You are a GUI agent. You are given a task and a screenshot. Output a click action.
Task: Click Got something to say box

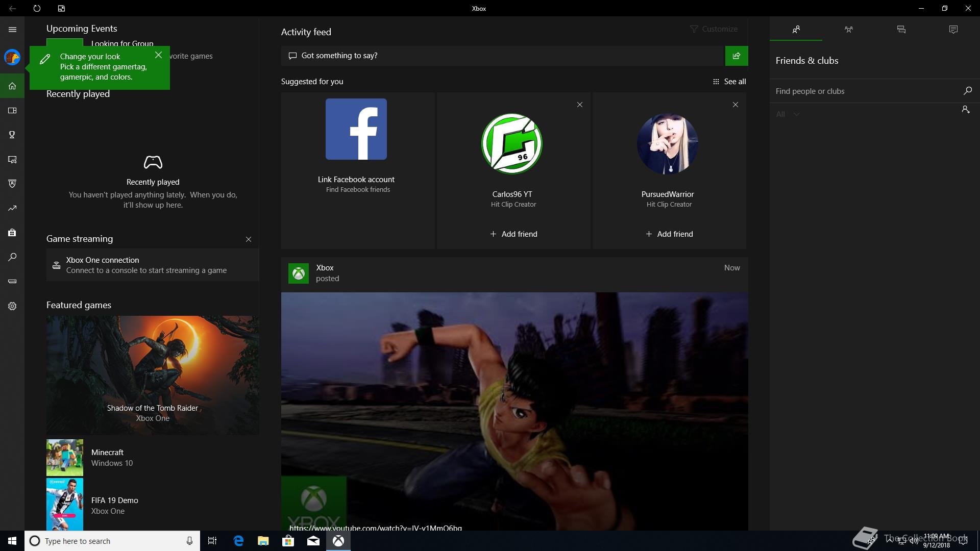coord(503,56)
